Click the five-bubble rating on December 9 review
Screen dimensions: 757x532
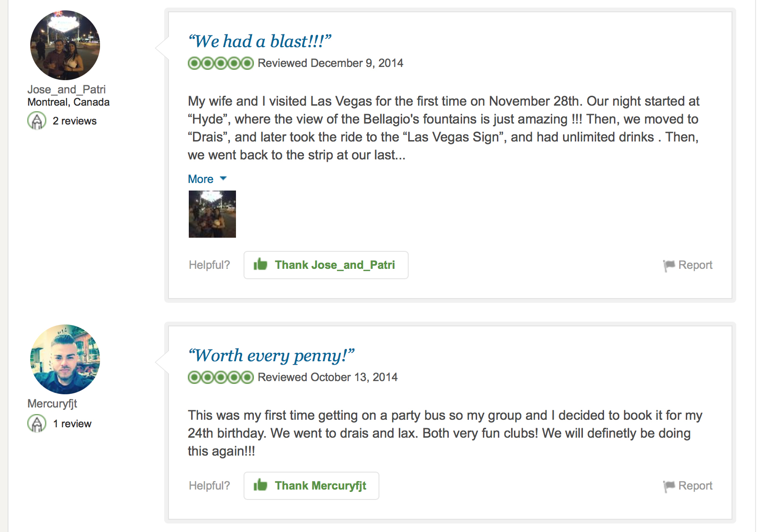221,63
